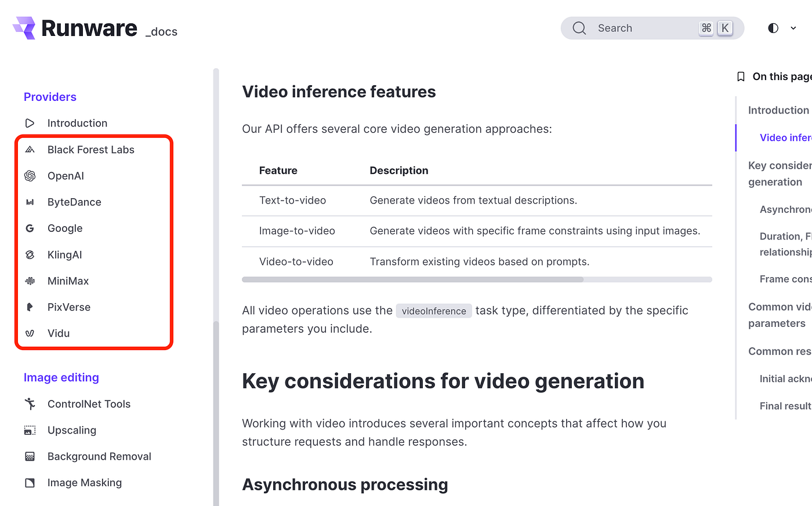The height and width of the screenshot is (506, 812).
Task: Click the Search docs field
Action: (652, 28)
